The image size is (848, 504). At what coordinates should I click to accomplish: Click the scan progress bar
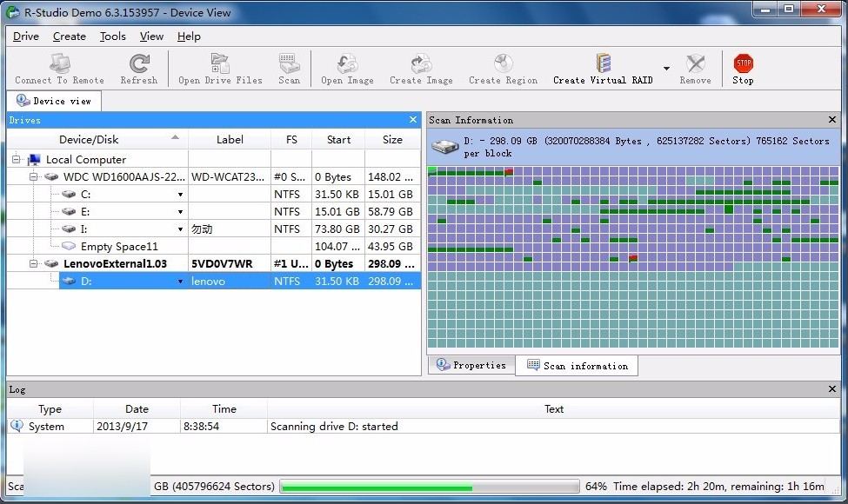[429, 487]
